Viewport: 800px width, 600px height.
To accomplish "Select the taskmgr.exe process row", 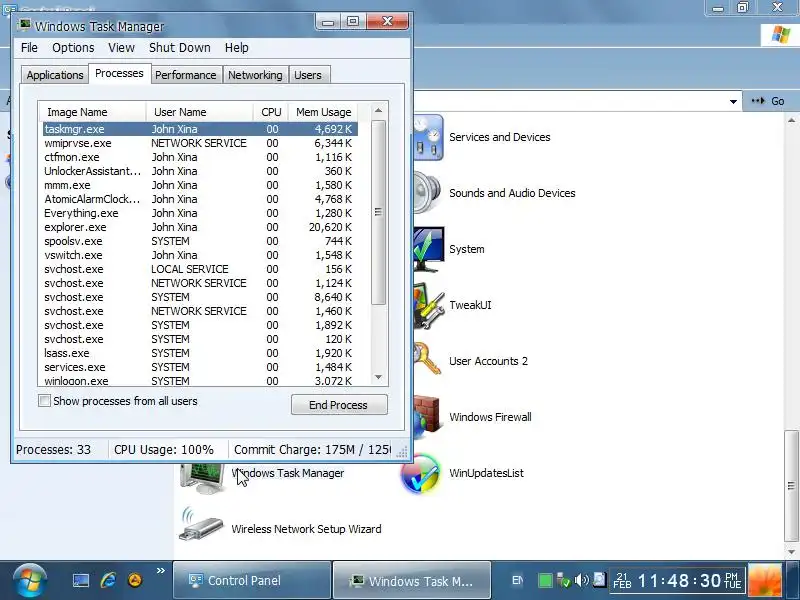I will pos(201,129).
